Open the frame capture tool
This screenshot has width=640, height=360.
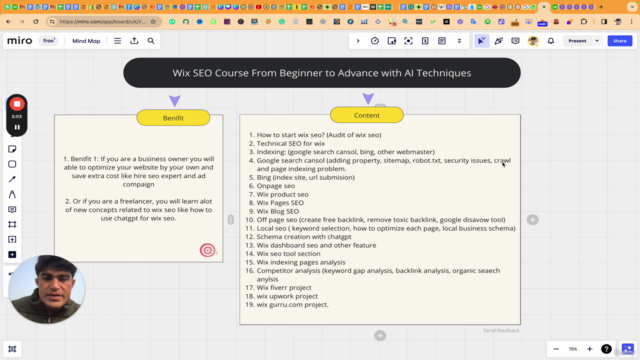pos(409,41)
